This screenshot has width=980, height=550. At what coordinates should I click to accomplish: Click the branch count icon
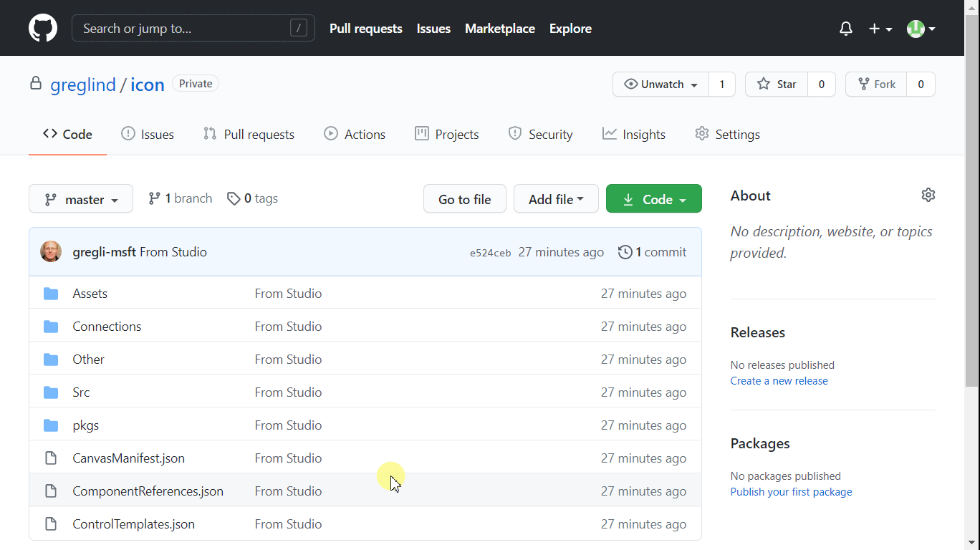pos(154,199)
